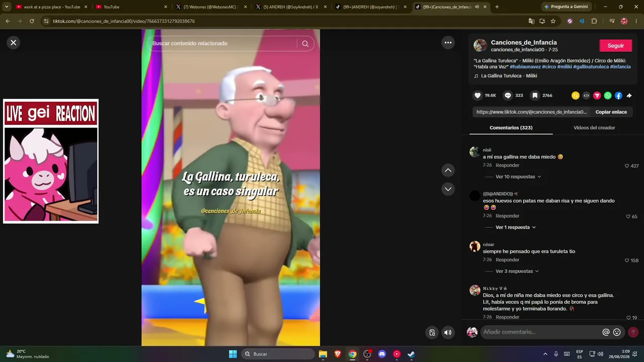Switch to the Videos del creador tab

click(x=594, y=128)
